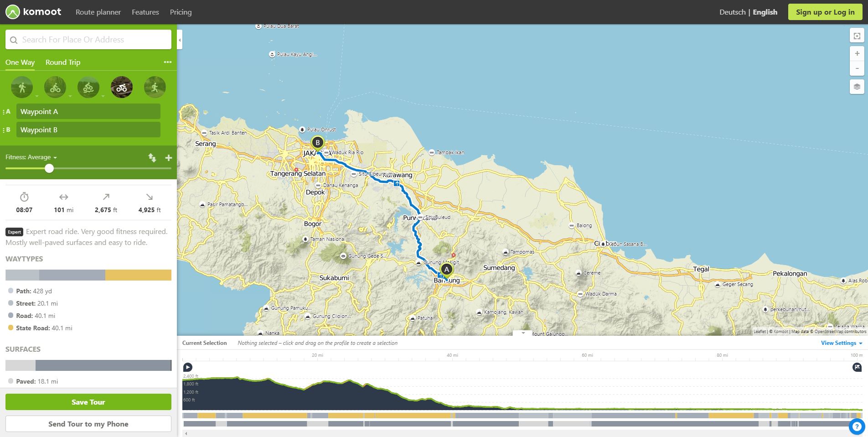Viewport: 868px width, 437px height.
Task: Select the running sport icon
Action: pyautogui.click(x=155, y=87)
